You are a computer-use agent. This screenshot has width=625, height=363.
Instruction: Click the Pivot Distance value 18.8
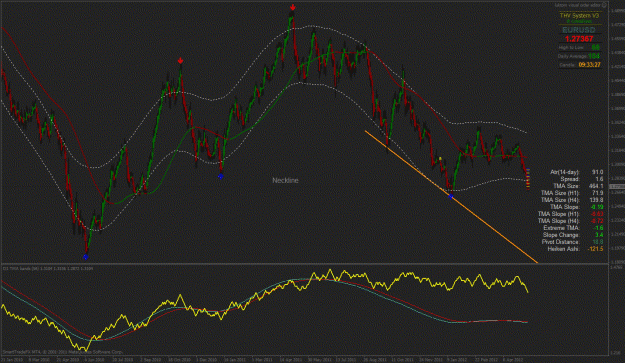click(x=598, y=242)
